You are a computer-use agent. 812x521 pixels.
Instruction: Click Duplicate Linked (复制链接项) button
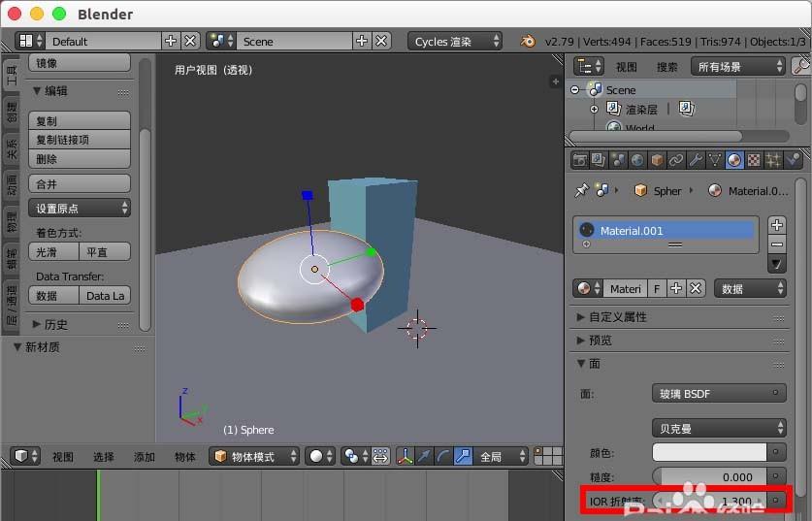click(x=80, y=140)
